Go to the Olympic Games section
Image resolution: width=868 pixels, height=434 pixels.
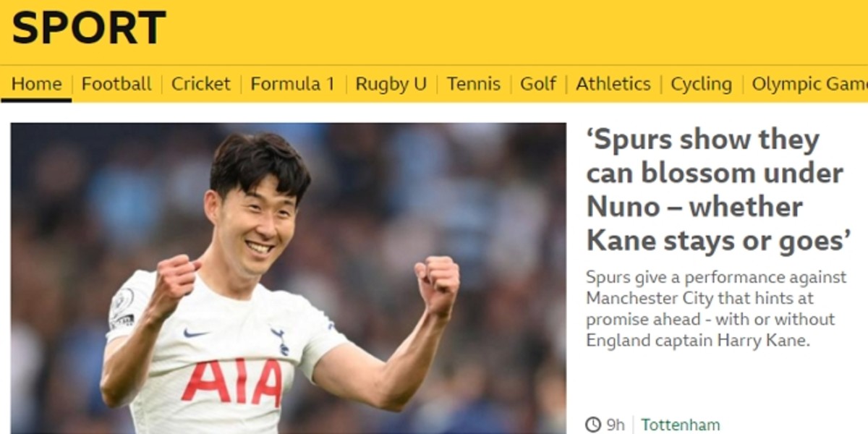click(x=809, y=84)
